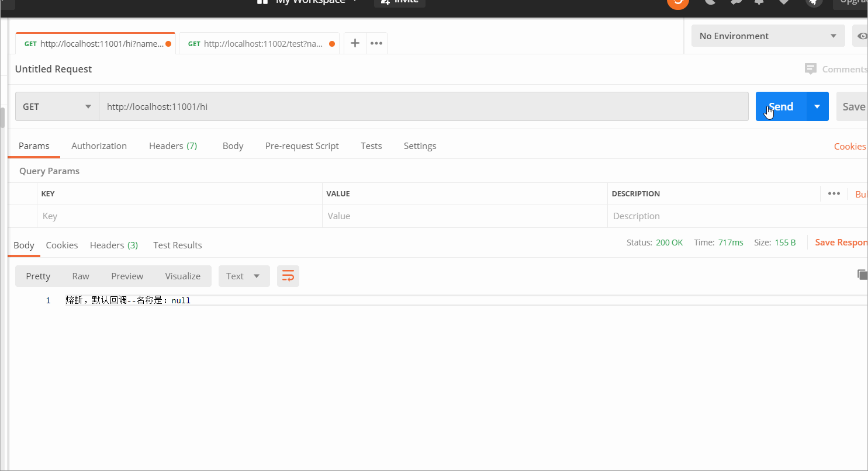Switch response view to Raw
The width and height of the screenshot is (868, 471).
(x=81, y=276)
